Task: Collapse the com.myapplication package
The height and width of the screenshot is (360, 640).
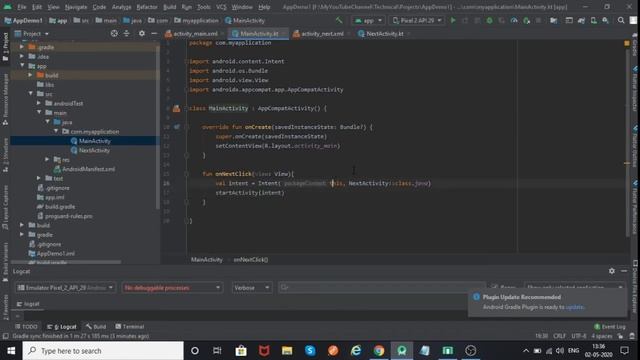Action: tap(56, 131)
